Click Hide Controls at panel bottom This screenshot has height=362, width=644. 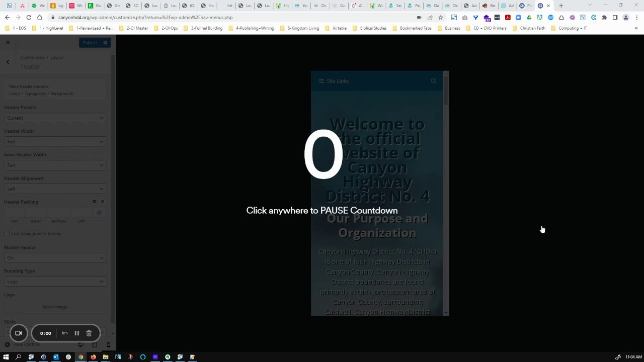click(x=22, y=344)
